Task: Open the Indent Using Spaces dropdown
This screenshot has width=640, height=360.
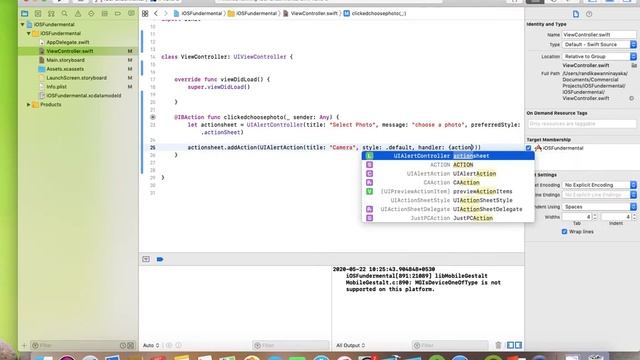Action: tap(599, 207)
